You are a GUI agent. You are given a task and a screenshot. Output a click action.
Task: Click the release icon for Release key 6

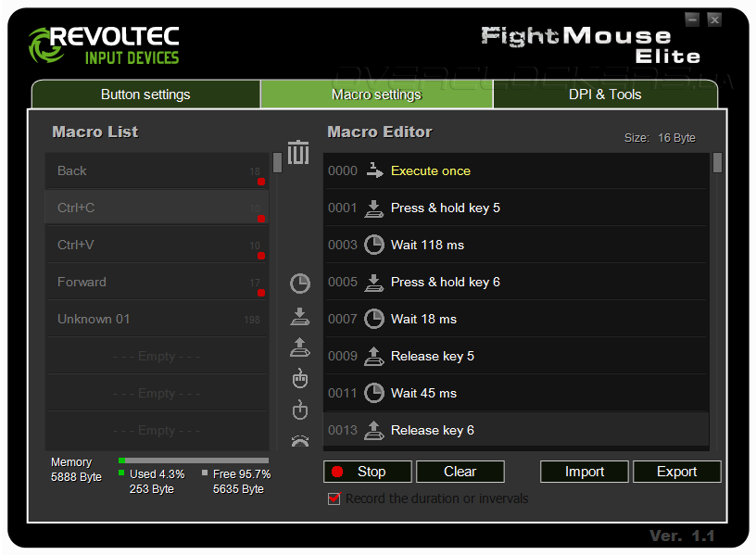373,430
